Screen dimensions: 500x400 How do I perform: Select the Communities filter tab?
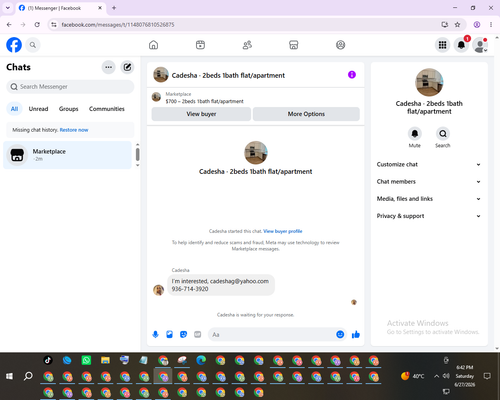coord(107,109)
